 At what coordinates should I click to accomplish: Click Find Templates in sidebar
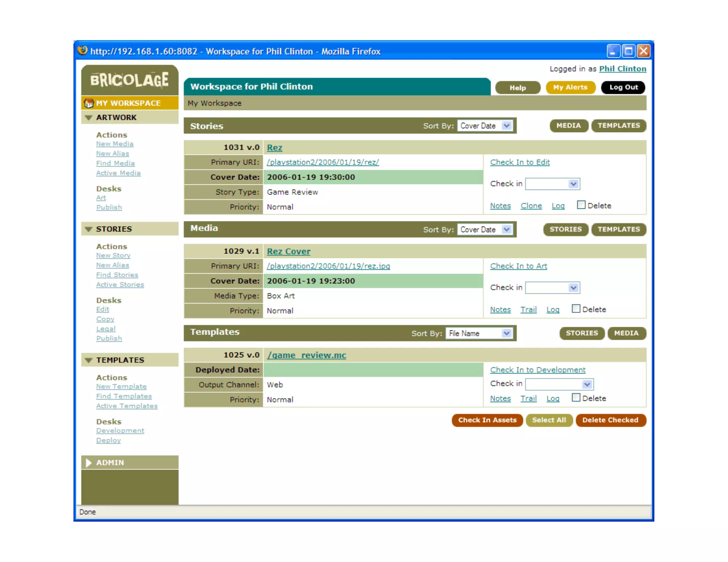(x=124, y=396)
